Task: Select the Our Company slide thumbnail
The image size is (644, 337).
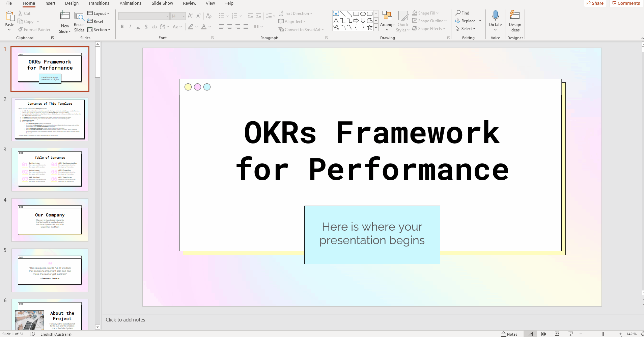Action: (50, 220)
